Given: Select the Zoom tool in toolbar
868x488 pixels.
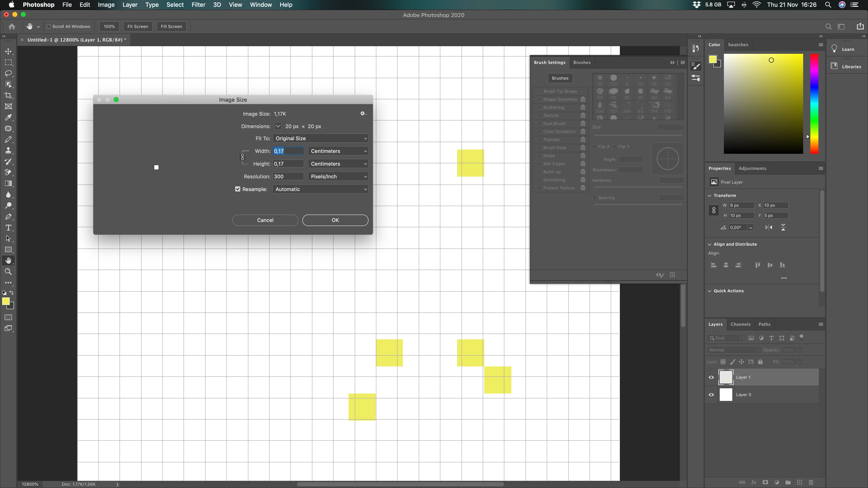Looking at the screenshot, I should (x=8, y=272).
